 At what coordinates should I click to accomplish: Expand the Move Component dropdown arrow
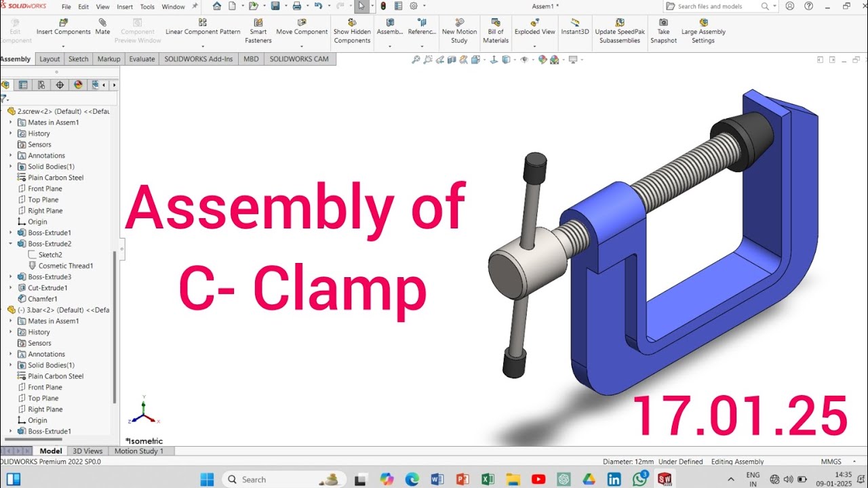pyautogui.click(x=302, y=47)
